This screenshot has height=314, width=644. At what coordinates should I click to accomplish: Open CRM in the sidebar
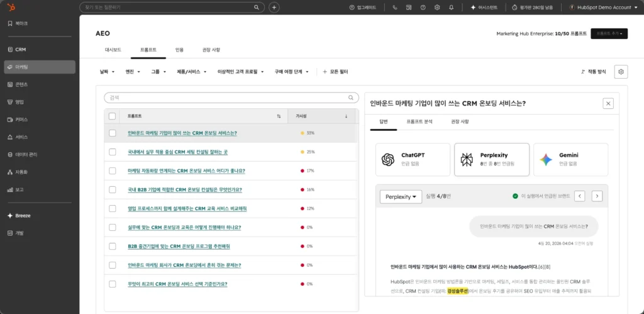pos(40,49)
